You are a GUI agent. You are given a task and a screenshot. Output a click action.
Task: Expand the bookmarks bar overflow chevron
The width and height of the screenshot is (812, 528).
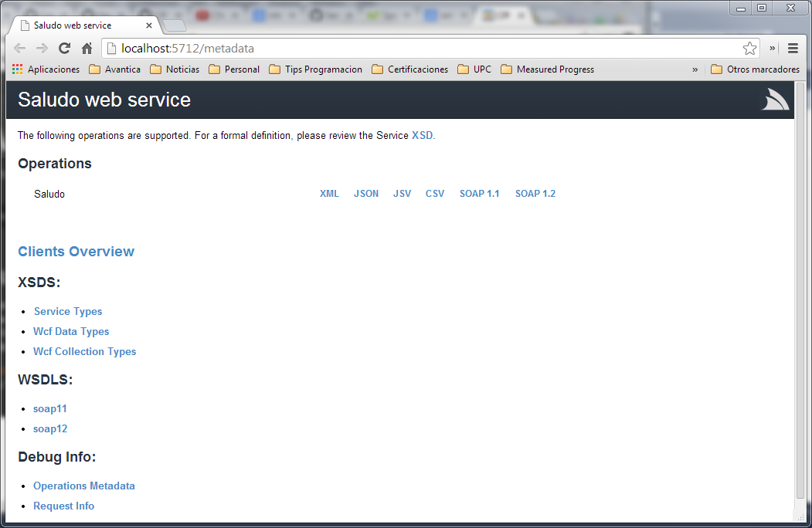pyautogui.click(x=695, y=69)
